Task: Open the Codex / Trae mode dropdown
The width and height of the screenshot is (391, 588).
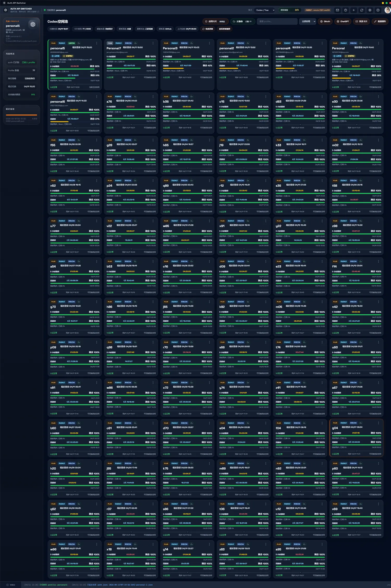Action: 265,10
